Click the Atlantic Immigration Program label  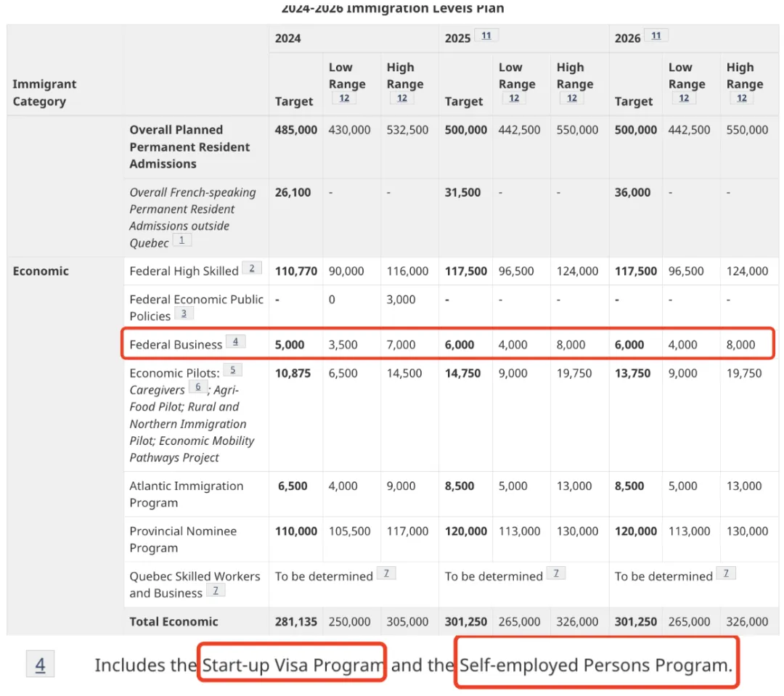click(x=187, y=494)
